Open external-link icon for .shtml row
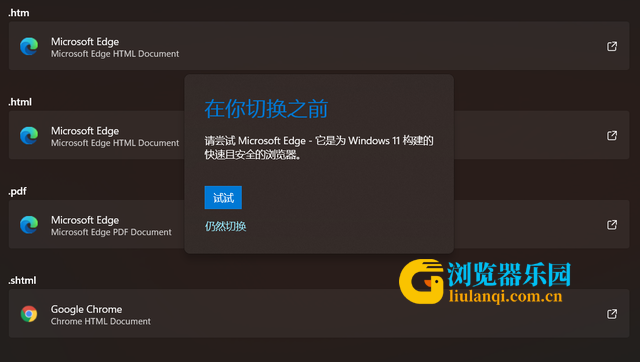Viewport: 640px width, 362px height. point(612,314)
